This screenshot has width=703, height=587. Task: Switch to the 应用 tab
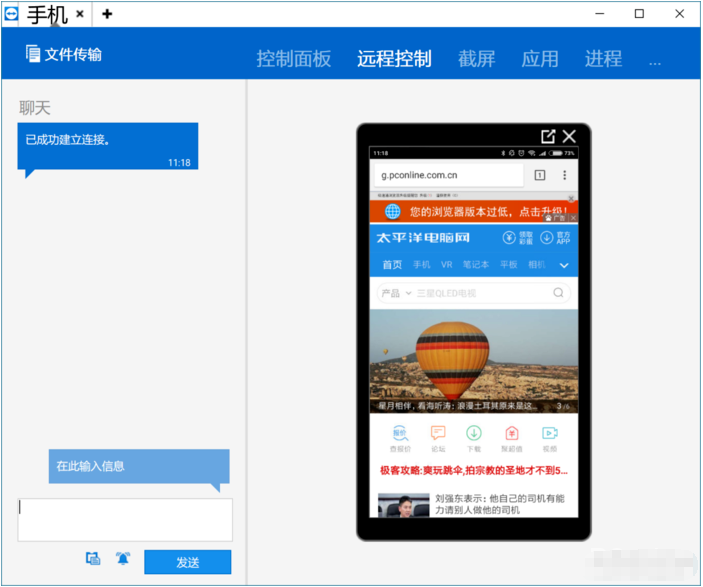[540, 59]
